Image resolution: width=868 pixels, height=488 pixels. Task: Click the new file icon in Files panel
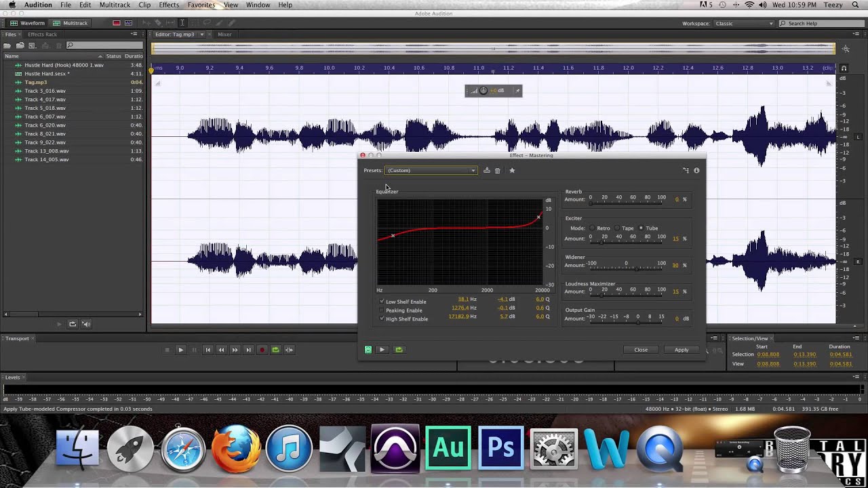[32, 45]
